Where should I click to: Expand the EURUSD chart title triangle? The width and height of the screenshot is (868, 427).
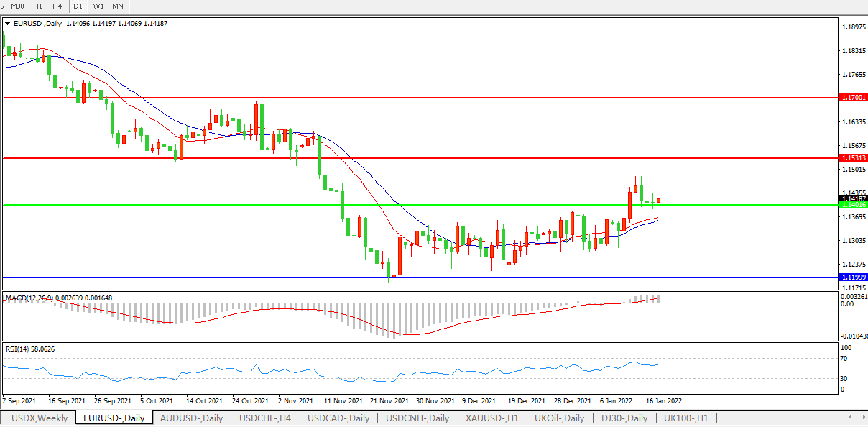click(8, 24)
